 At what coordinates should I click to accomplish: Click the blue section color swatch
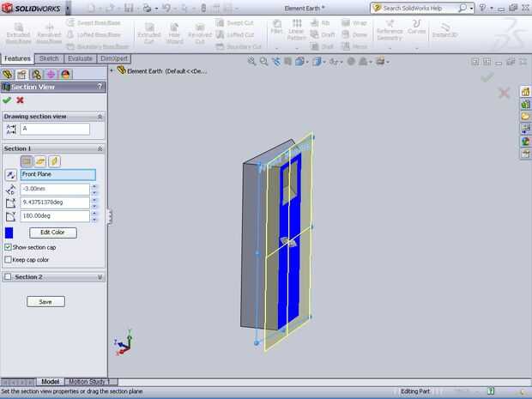pos(9,233)
